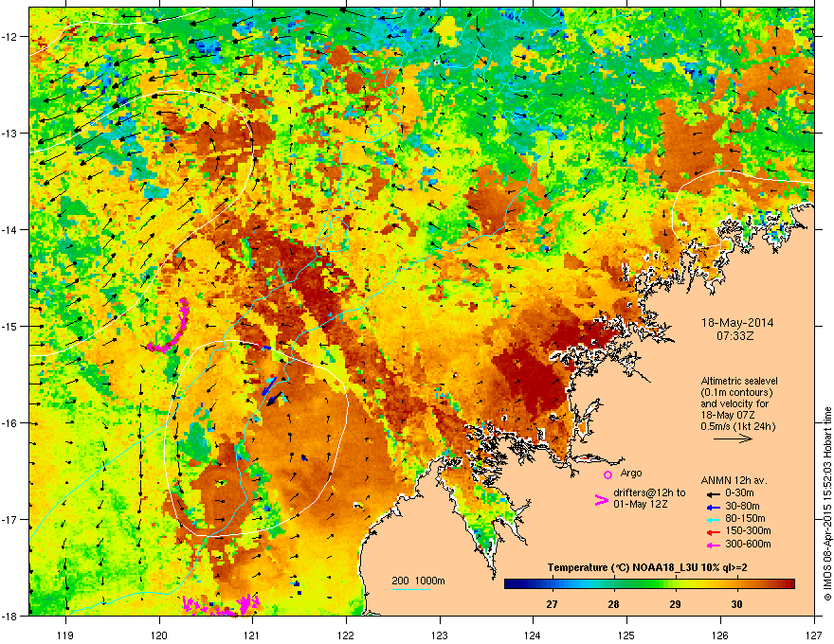Click the blue ANMN current arrow on the map

point(268,385)
